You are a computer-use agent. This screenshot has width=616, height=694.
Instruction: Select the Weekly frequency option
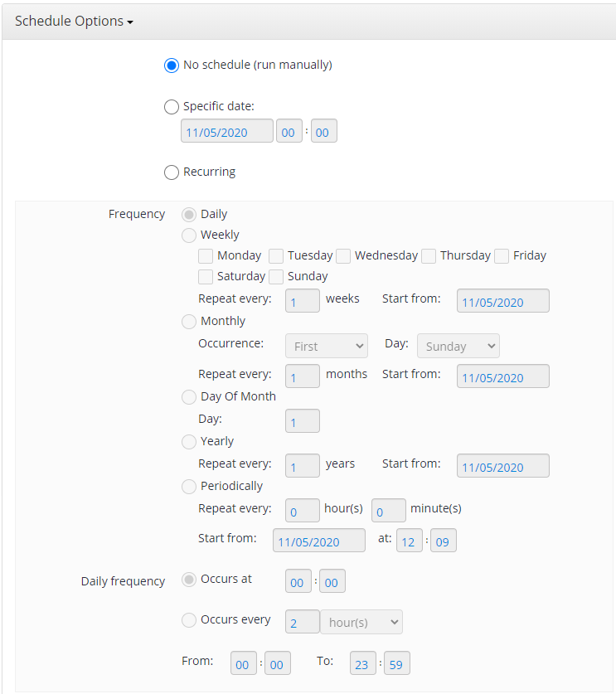(188, 235)
